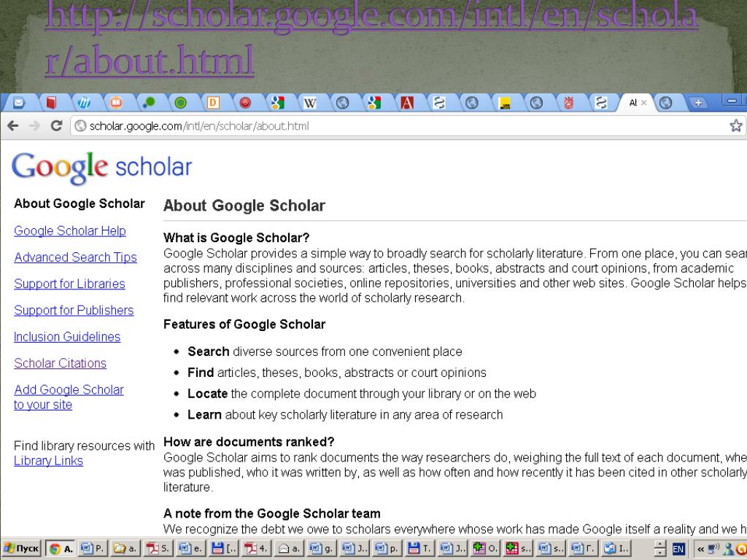
Task: Open the Support for Publishers link
Action: click(x=74, y=311)
